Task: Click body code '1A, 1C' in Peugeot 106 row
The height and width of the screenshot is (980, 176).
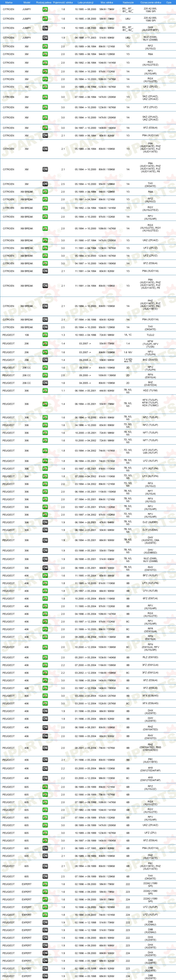Action: click(128, 335)
